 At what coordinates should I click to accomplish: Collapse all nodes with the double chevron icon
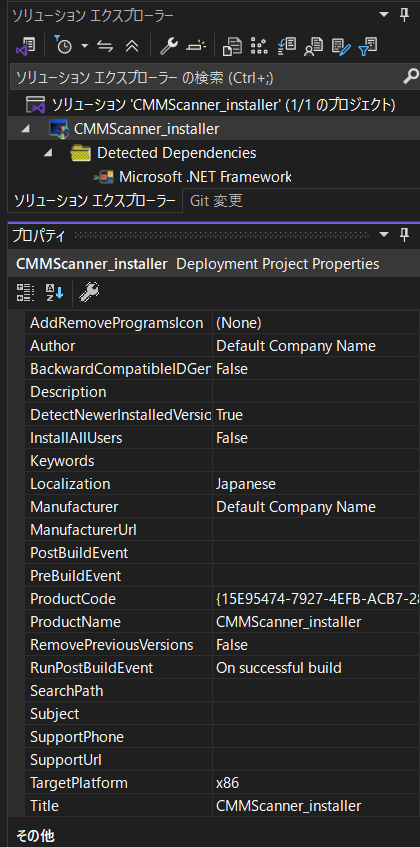click(132, 47)
